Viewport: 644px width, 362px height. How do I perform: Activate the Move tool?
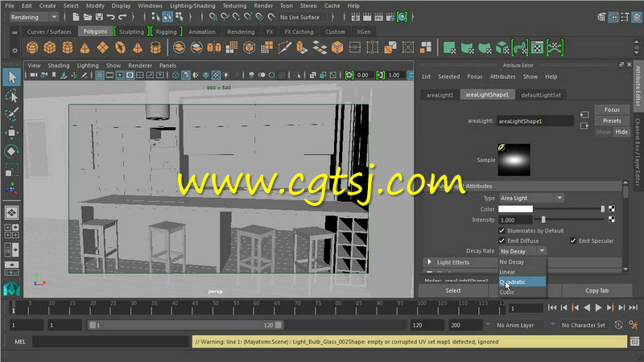[x=12, y=133]
